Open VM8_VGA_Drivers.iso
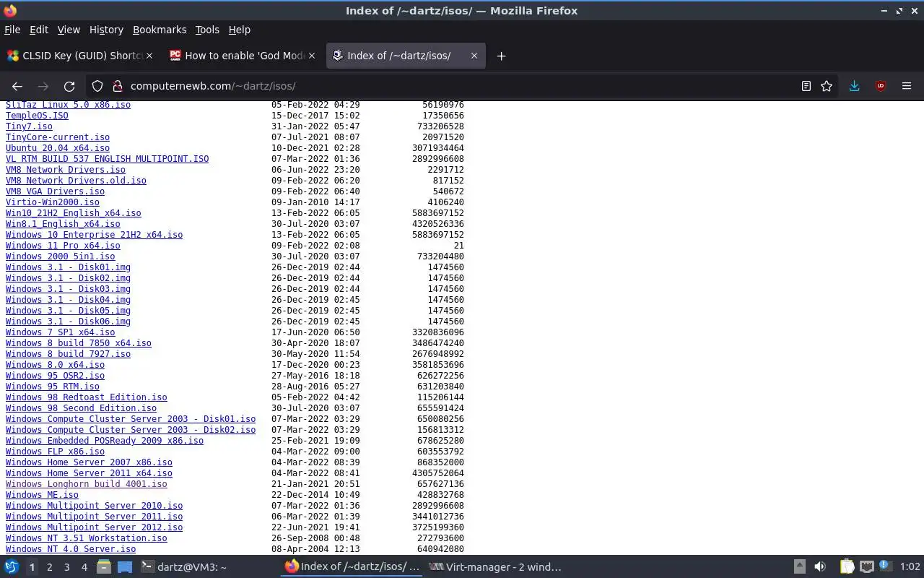The image size is (924, 578). click(x=55, y=191)
